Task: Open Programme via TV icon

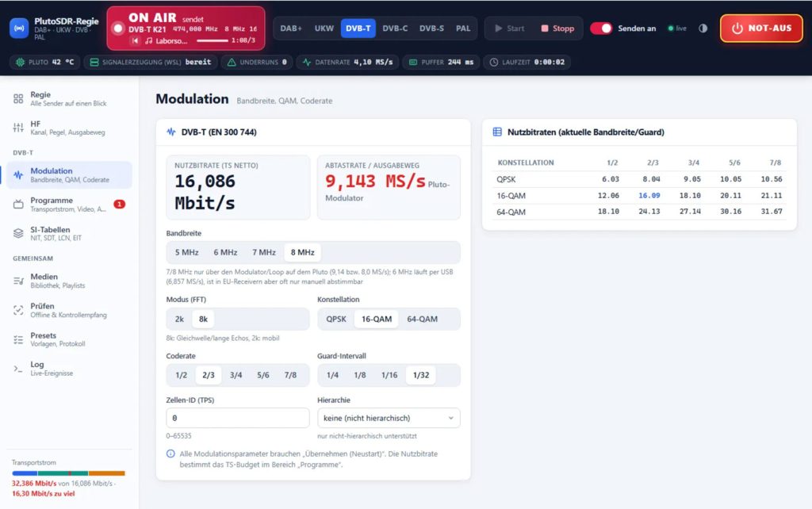Action: click(18, 204)
